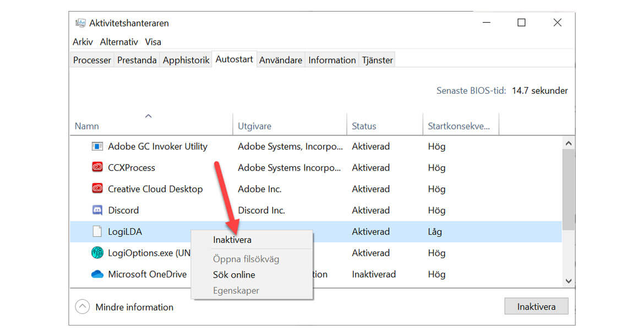
Task: Select the Creative Cloud Desktop row name
Action: point(155,189)
